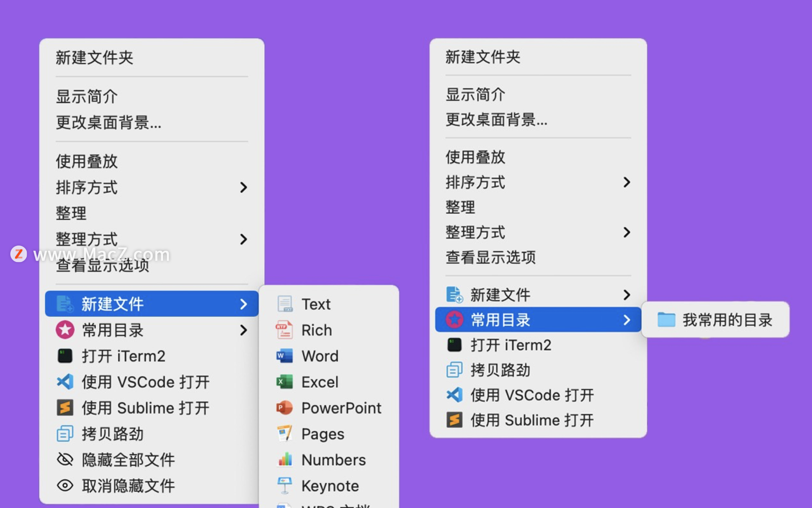Expand 常用目录 arrow in right menu
Viewport: 812px width, 508px height.
tap(626, 320)
